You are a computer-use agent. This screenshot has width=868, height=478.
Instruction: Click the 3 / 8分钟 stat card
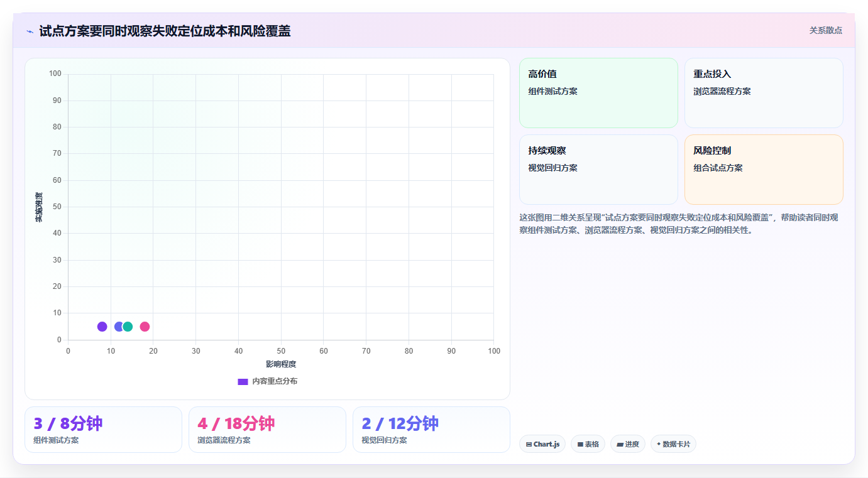coord(103,430)
